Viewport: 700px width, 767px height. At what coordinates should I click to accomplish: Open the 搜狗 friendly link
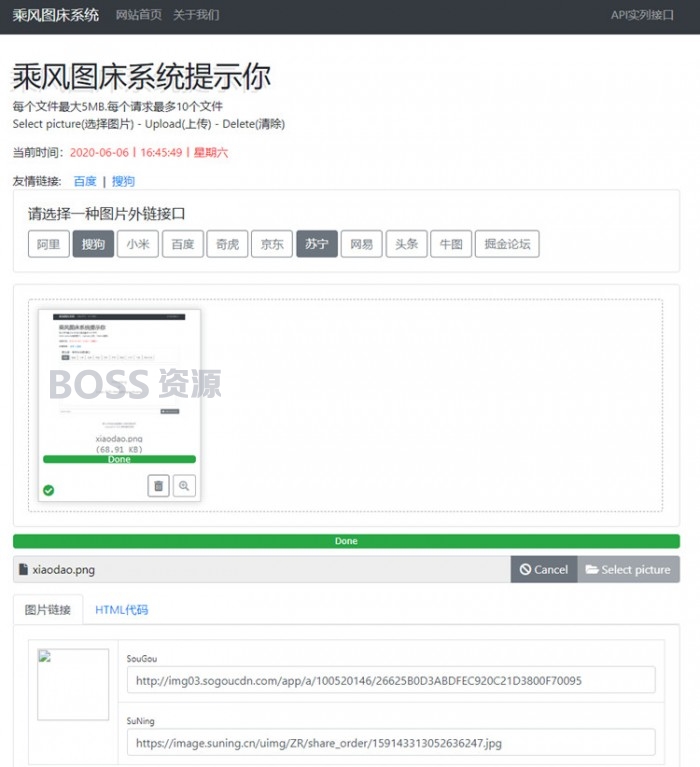click(123, 181)
